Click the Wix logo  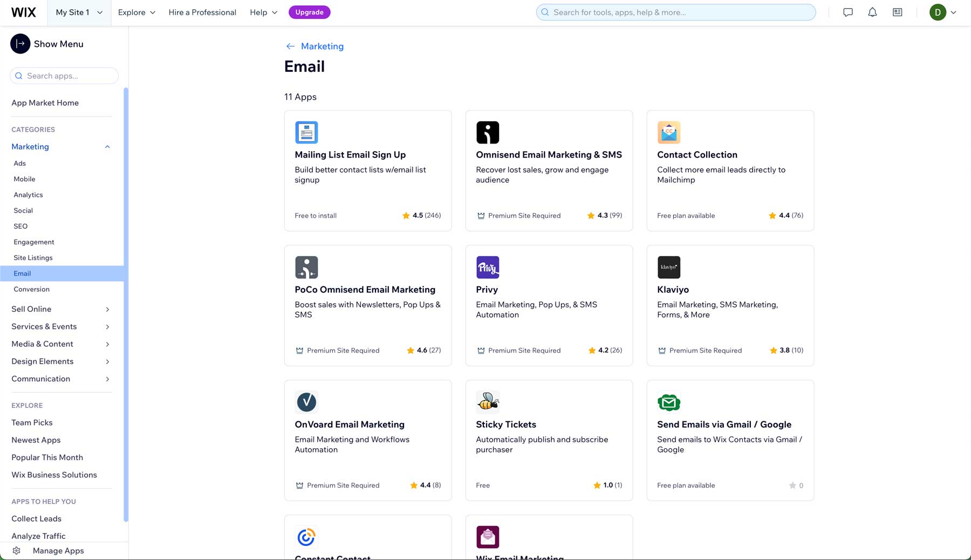click(x=24, y=12)
